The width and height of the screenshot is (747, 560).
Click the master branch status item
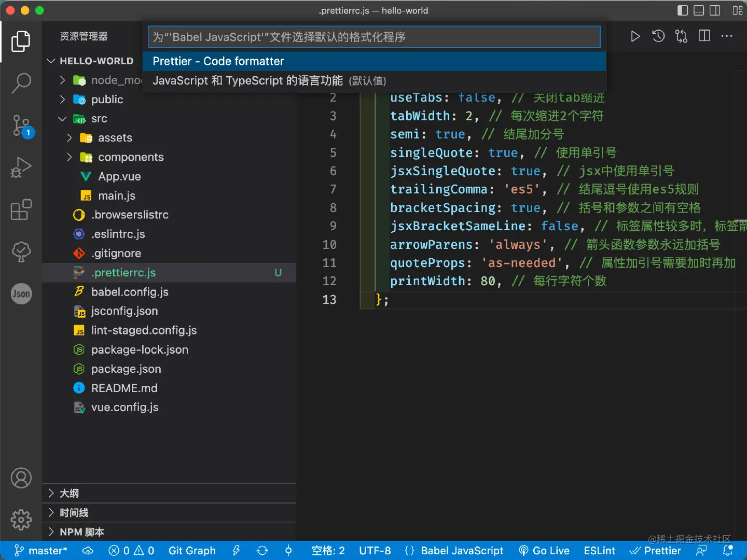pos(41,551)
